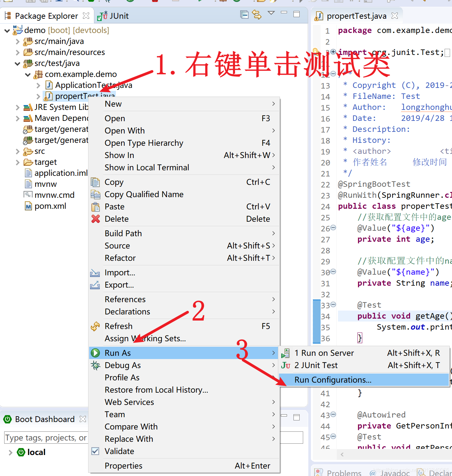This screenshot has height=476, width=452.
Task: Choose Properties in context menu
Action: click(x=184, y=466)
